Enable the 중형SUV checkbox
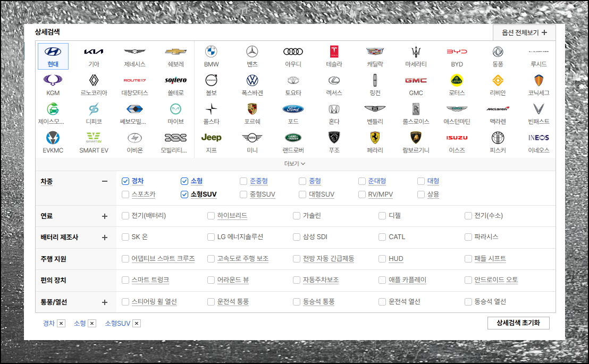The width and height of the screenshot is (589, 364). (243, 194)
